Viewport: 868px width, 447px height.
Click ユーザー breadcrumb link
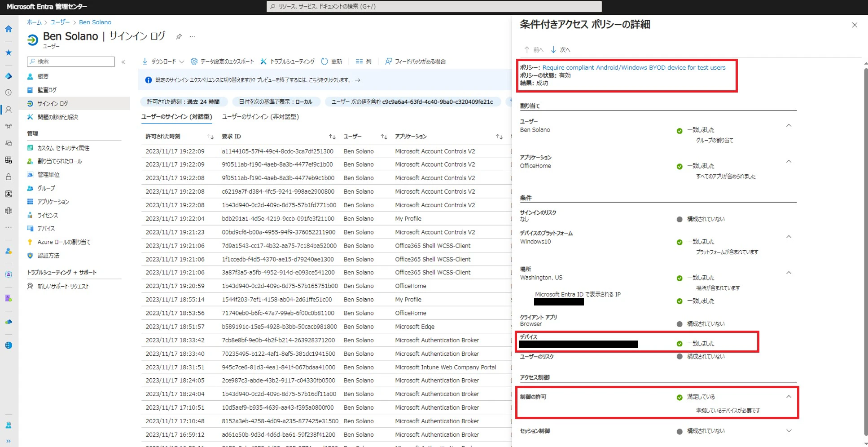coord(60,22)
